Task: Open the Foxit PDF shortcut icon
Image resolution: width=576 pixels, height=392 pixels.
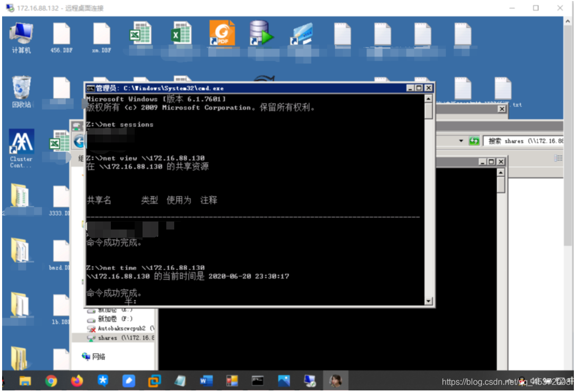Action: tap(222, 33)
